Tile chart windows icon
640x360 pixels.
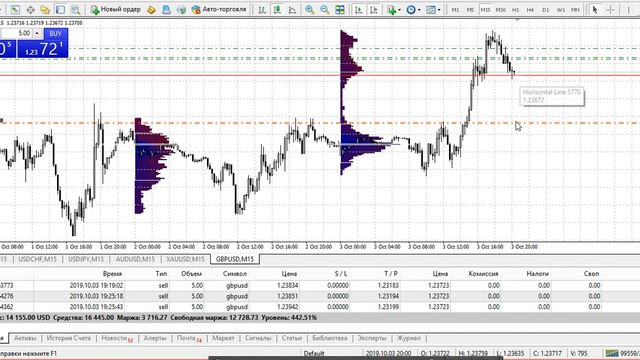[x=340, y=9]
